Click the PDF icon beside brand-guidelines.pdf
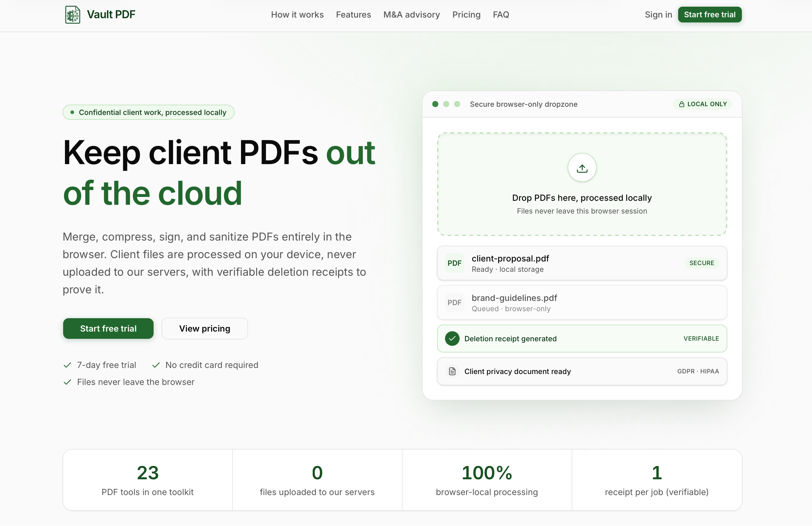The image size is (812, 526). coord(454,303)
